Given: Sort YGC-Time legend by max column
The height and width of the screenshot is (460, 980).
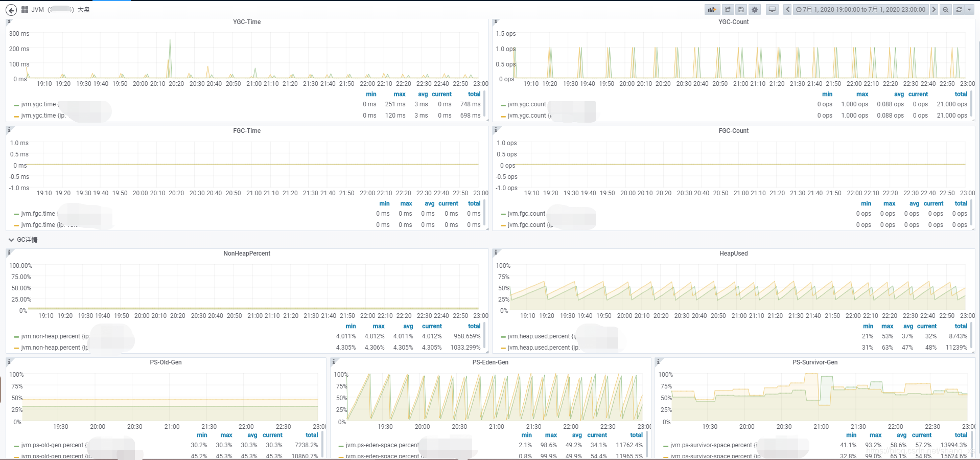Looking at the screenshot, I should pos(400,94).
